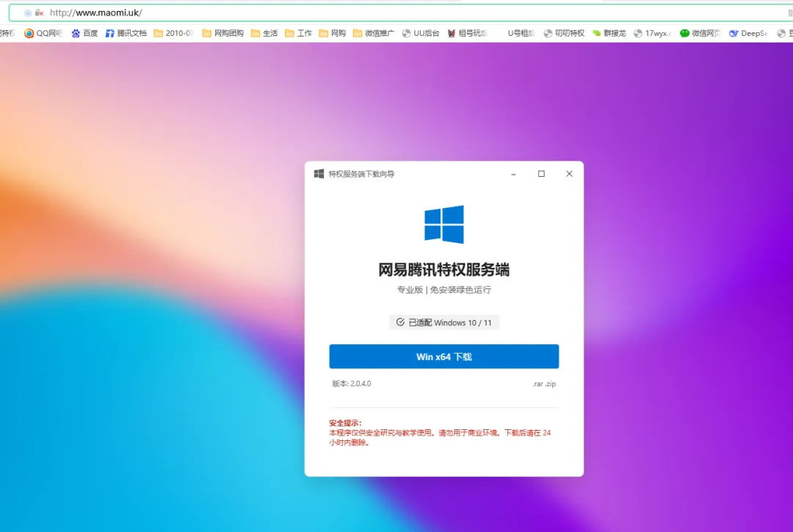Open the 叨叨特权 bookmark

pos(564,33)
